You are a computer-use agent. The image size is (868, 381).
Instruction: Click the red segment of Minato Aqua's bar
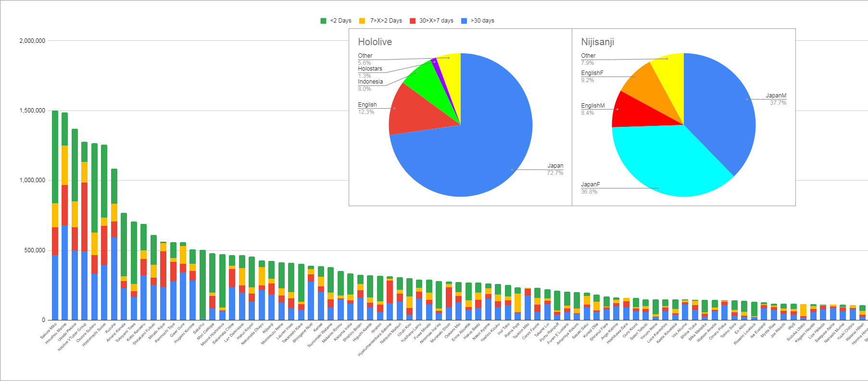point(164,269)
